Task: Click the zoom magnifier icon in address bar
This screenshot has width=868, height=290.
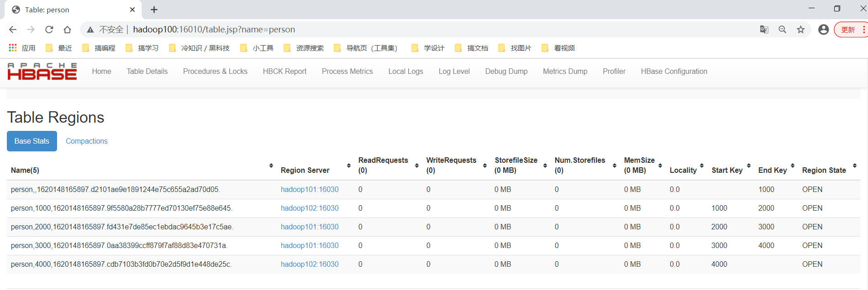Action: tap(782, 30)
